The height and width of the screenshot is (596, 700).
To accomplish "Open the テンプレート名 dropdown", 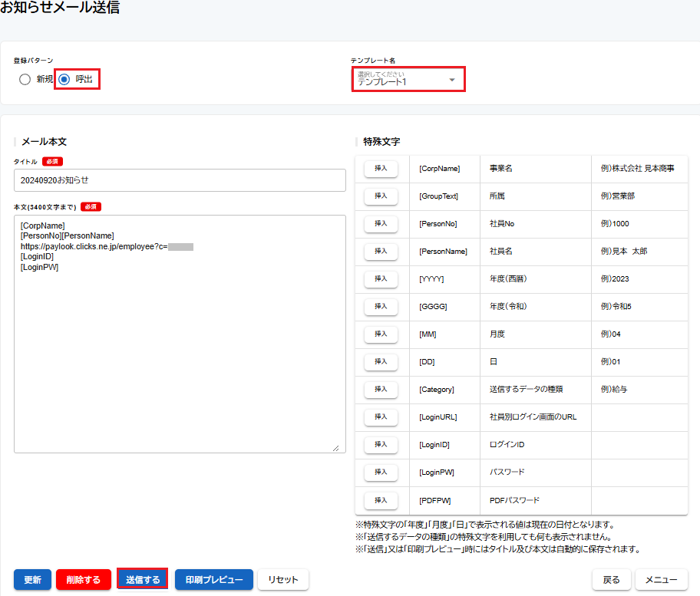I will 408,79.
